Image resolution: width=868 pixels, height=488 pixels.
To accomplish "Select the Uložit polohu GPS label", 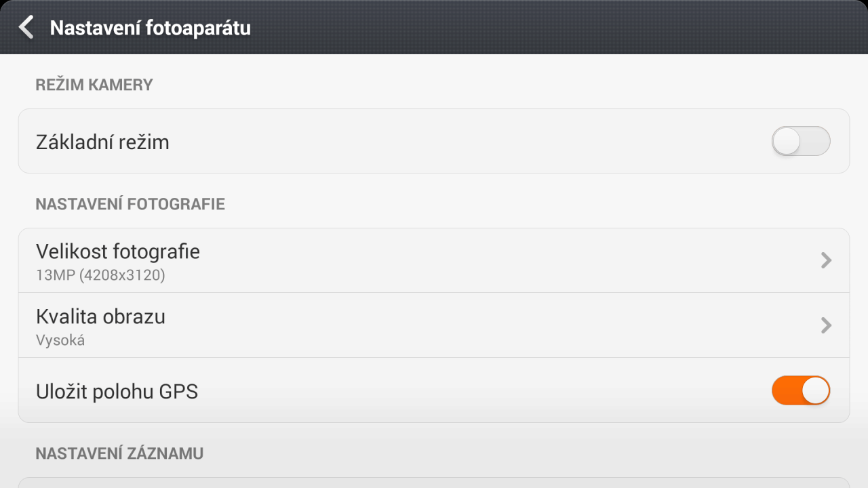I will tap(117, 392).
